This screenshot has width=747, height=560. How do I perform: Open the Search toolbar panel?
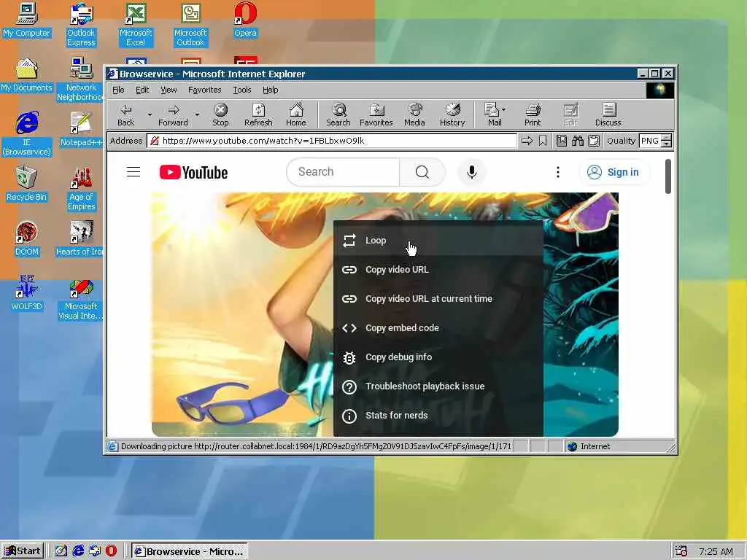pos(338,114)
